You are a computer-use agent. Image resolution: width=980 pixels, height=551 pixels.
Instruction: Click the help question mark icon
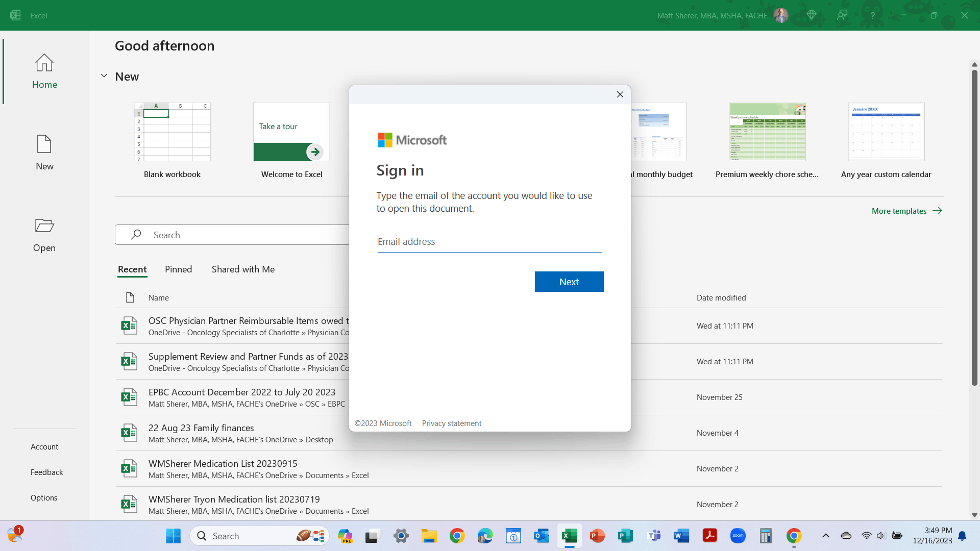click(x=873, y=15)
